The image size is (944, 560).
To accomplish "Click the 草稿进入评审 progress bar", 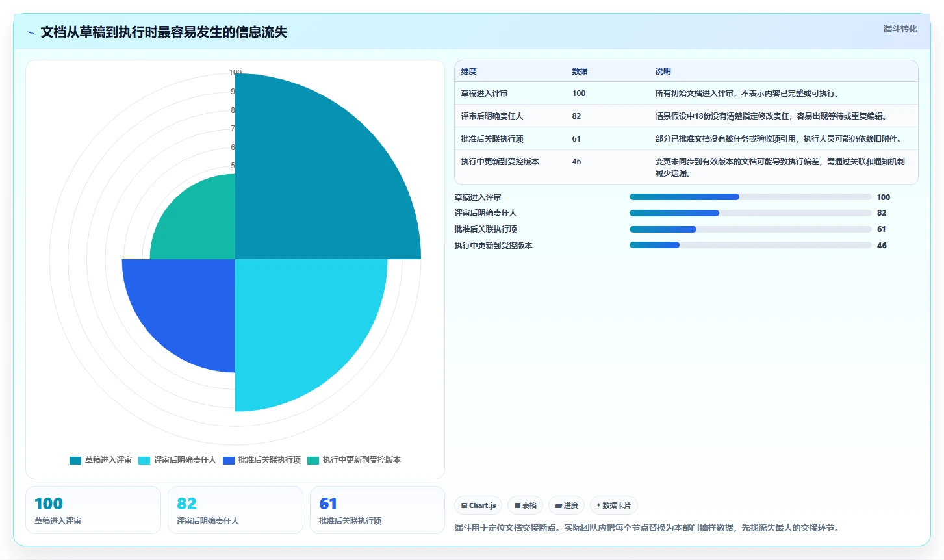I will [750, 197].
